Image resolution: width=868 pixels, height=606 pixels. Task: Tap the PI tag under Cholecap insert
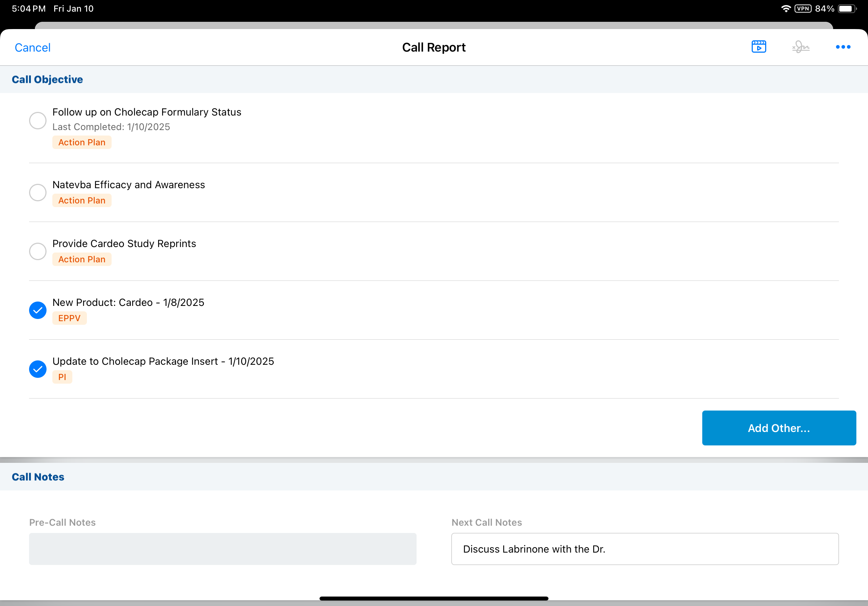coord(62,377)
